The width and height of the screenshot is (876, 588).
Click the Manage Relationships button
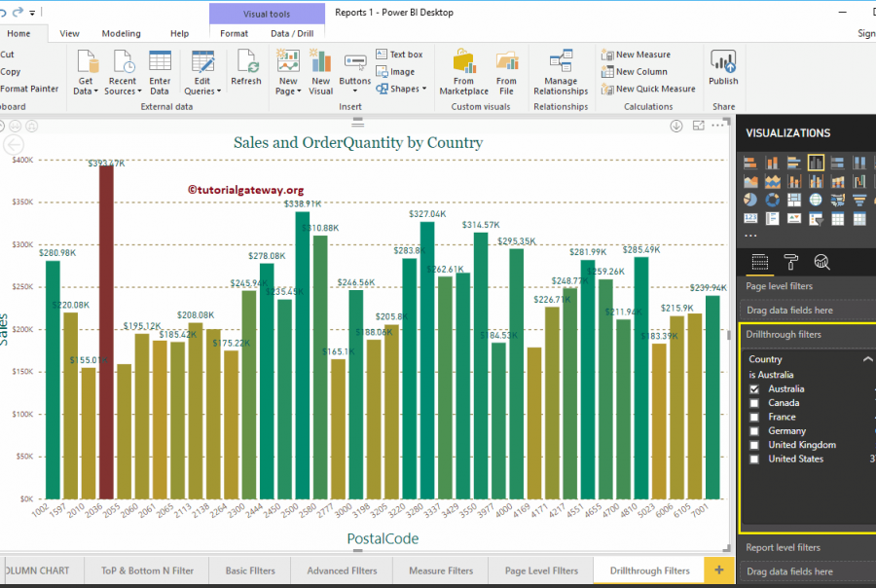pyautogui.click(x=561, y=68)
